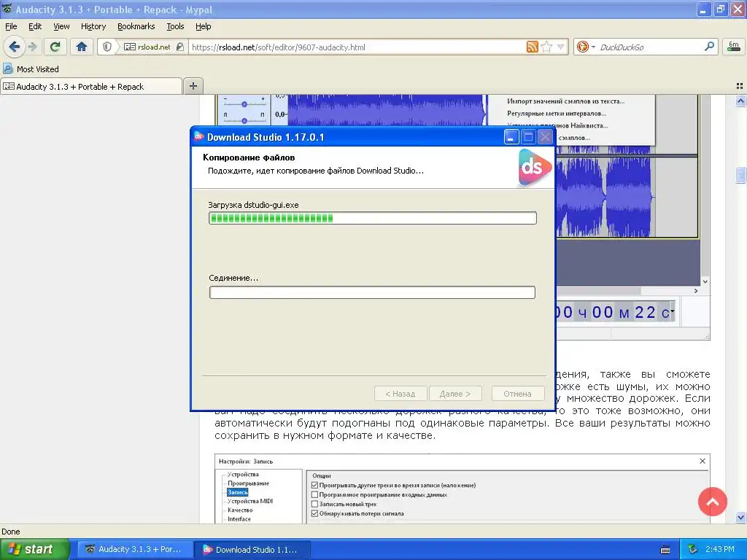Toggle Обнаруживать потери сигнала checkbox
This screenshot has height=560, width=747.
(x=314, y=513)
